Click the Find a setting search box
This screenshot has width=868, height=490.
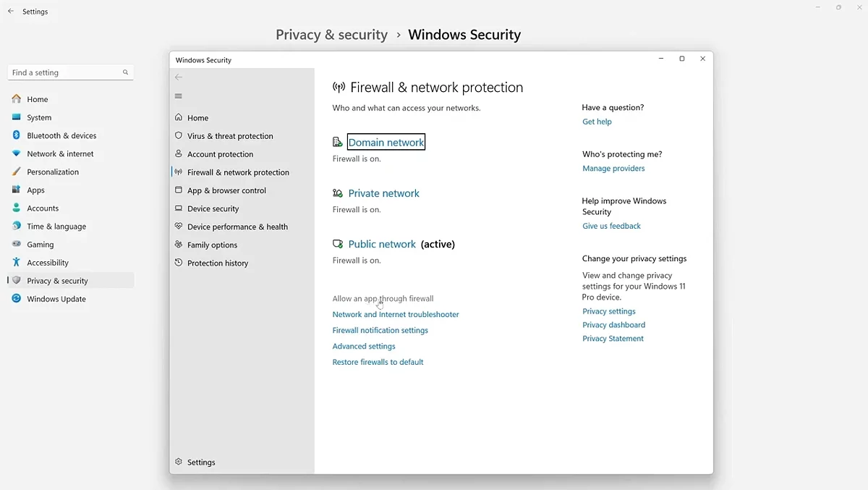click(65, 72)
